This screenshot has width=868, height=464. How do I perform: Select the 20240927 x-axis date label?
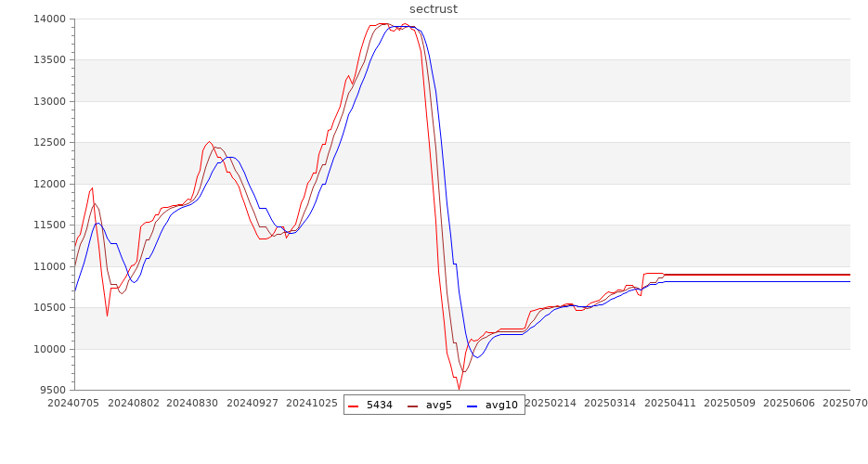coord(253,404)
